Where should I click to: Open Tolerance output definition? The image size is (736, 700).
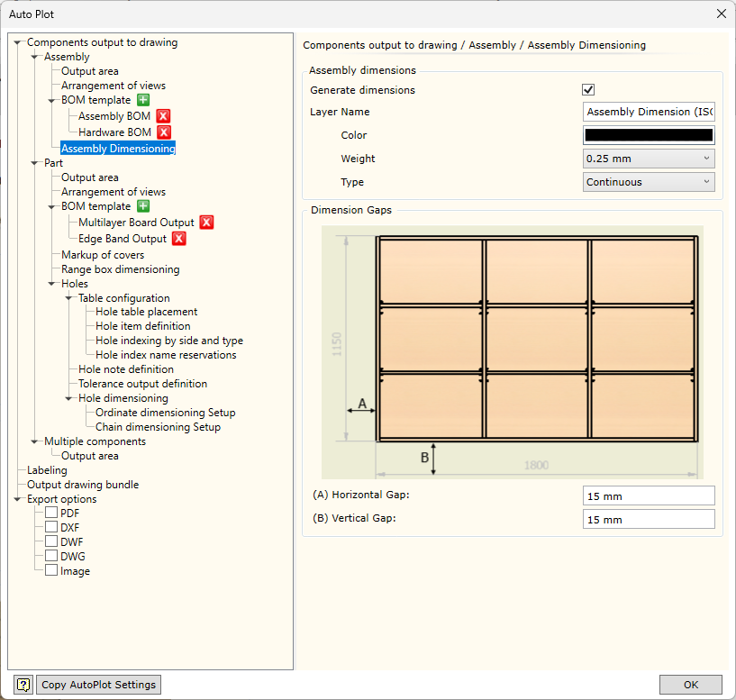(142, 384)
